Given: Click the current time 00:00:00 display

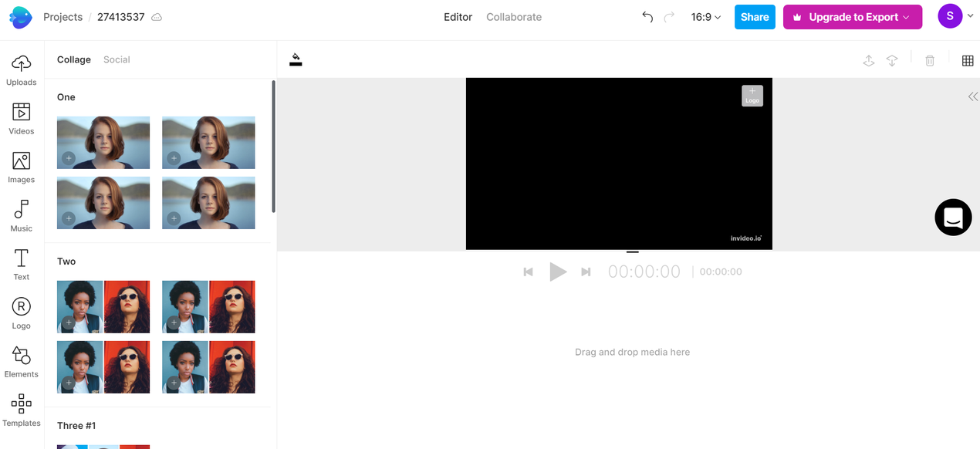Looking at the screenshot, I should click(644, 272).
